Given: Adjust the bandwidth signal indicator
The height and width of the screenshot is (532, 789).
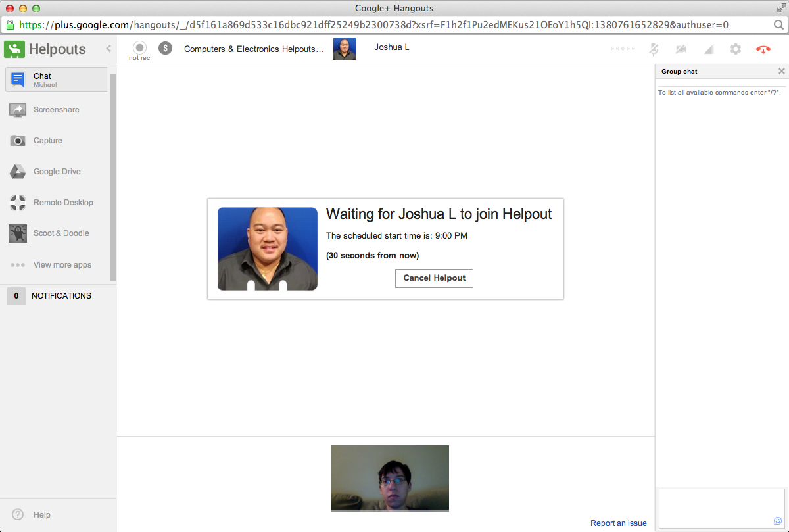Looking at the screenshot, I should point(709,49).
